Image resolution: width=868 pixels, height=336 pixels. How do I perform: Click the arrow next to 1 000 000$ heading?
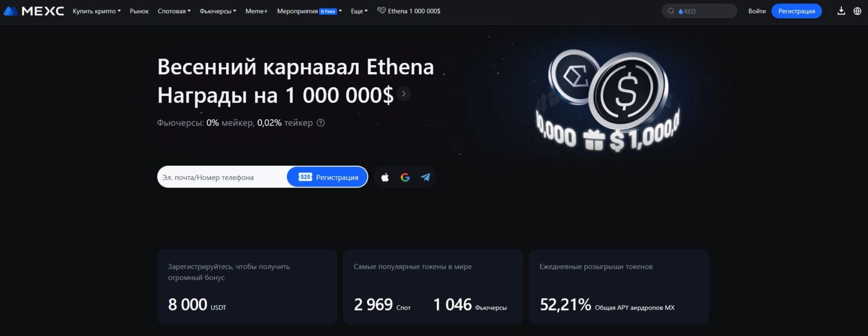point(404,94)
